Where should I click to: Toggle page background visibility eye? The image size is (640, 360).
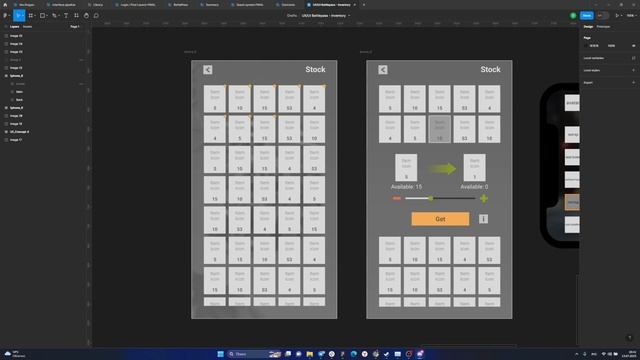633,46
